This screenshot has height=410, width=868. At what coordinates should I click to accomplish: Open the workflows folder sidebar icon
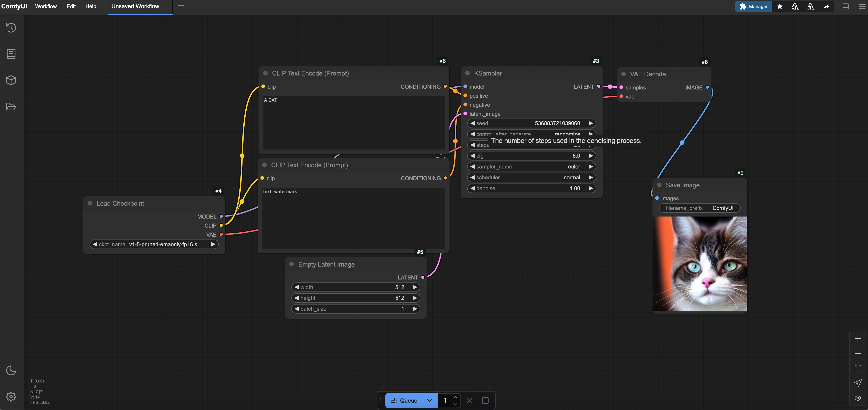coord(11,107)
